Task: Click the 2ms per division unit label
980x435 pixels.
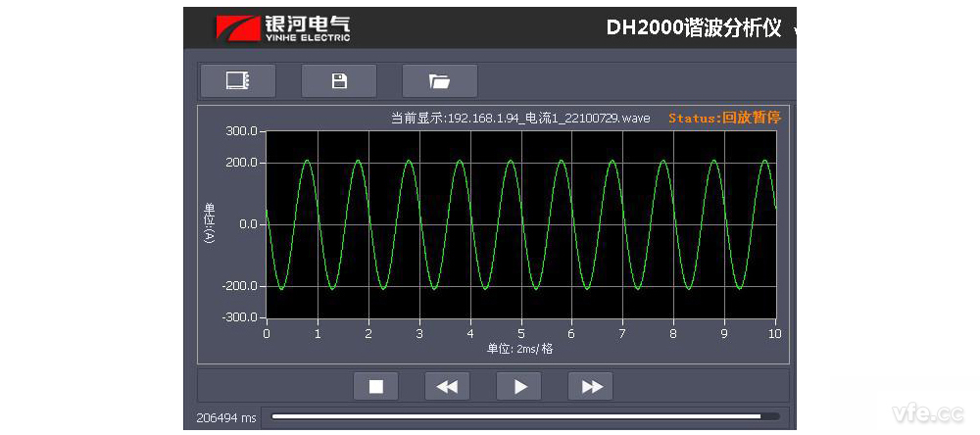Action: tap(519, 349)
